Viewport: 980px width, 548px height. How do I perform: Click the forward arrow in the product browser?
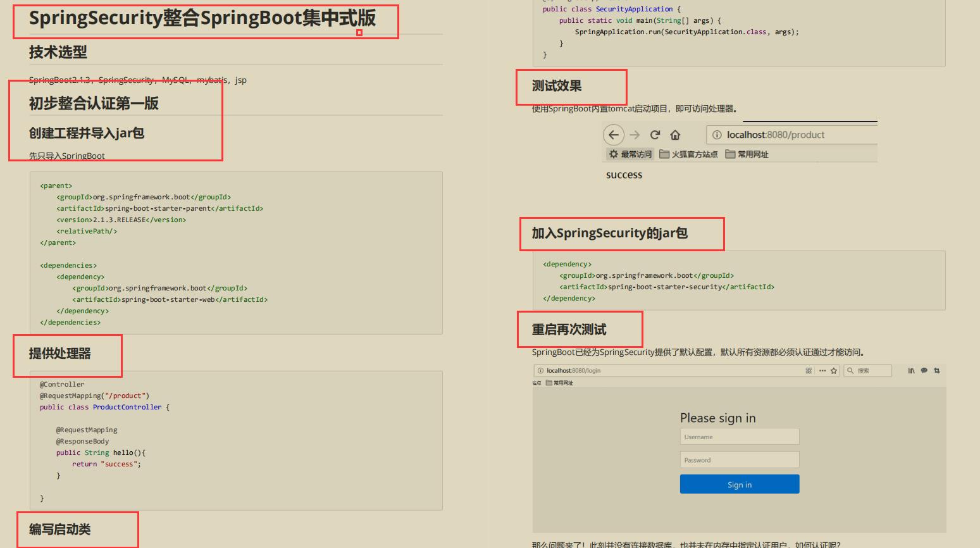tap(635, 135)
